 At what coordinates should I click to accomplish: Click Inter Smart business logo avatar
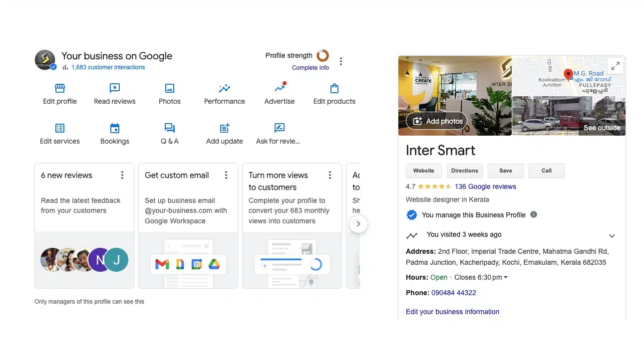(x=45, y=60)
